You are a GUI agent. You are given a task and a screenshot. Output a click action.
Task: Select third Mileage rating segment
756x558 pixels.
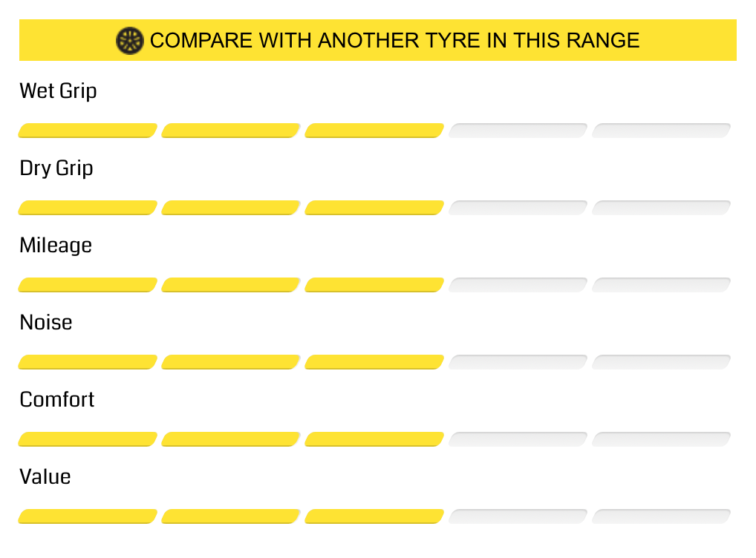point(374,285)
